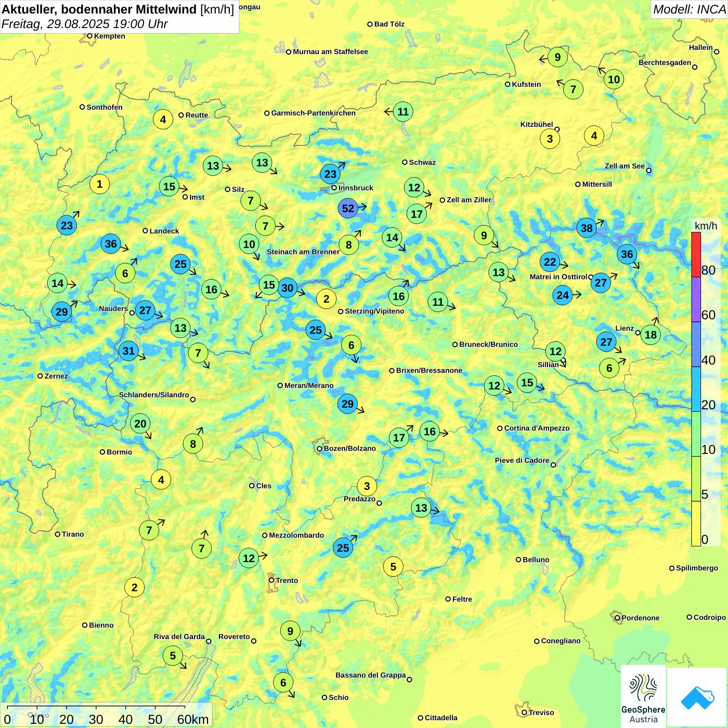
Task: Pick the blue legend segment 40–60
Action: coord(696,344)
